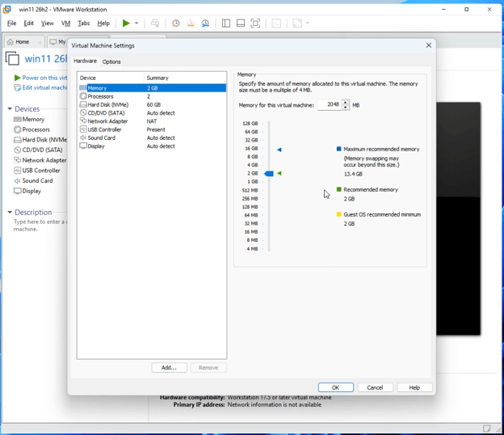Select Sound Card row in settings list

click(x=153, y=137)
